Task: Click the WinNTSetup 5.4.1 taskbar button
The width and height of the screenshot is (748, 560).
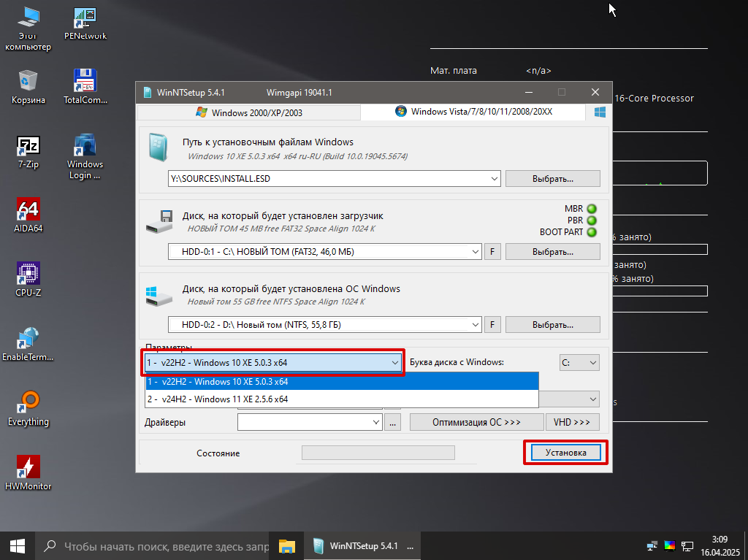Action: (362, 546)
